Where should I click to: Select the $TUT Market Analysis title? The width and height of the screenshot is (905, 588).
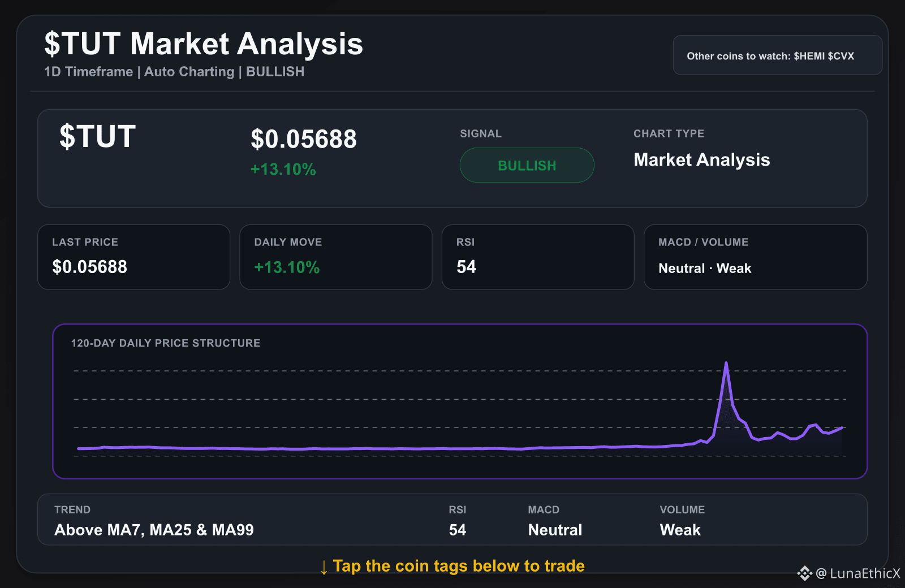(204, 44)
